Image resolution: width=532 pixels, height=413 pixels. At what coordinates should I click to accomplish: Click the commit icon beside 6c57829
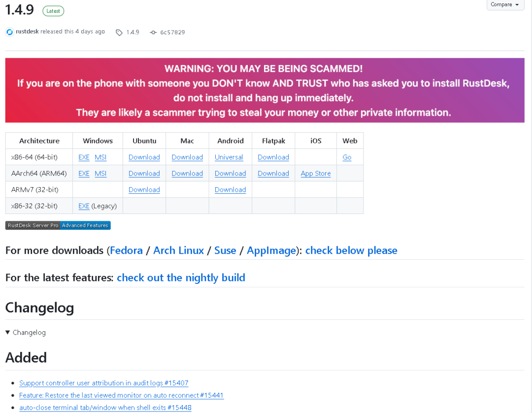click(153, 33)
